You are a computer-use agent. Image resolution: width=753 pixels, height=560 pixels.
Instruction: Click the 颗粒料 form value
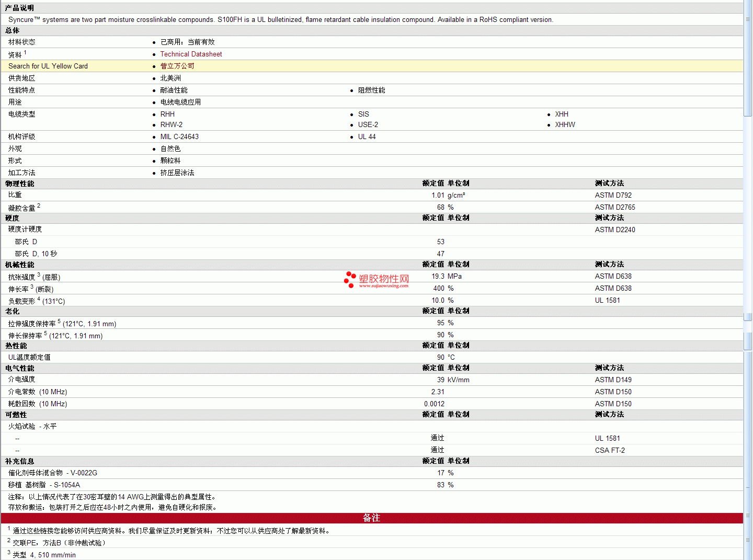[170, 161]
